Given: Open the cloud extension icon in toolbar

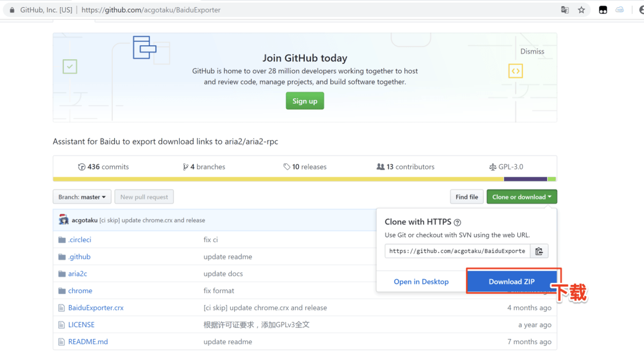Looking at the screenshot, I should pyautogui.click(x=620, y=10).
